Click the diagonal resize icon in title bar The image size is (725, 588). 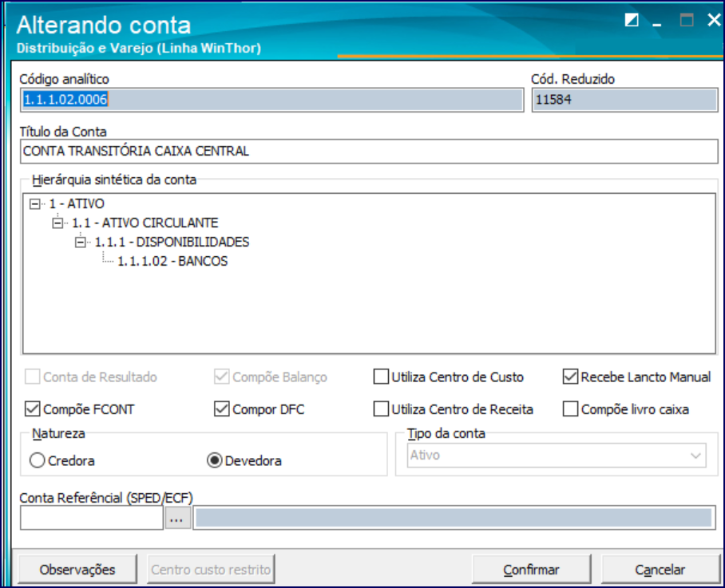coord(631,20)
